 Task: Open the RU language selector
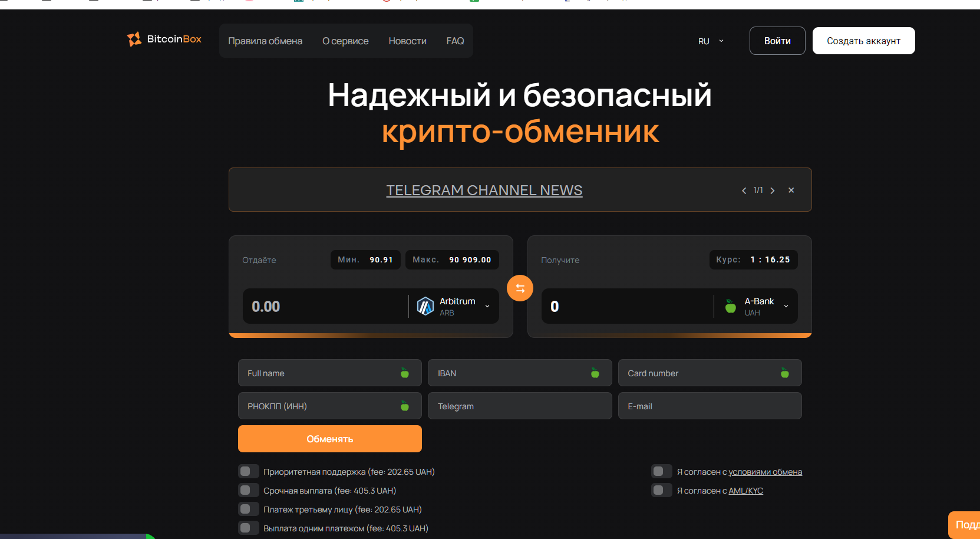pos(710,41)
